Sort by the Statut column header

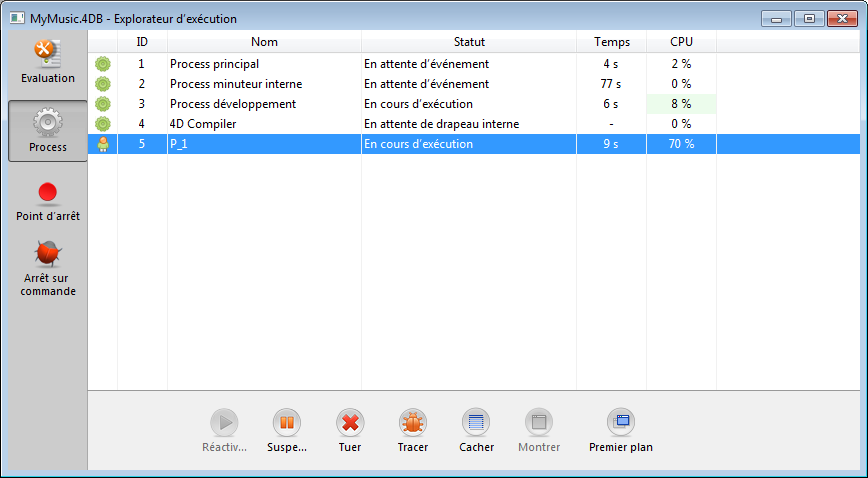point(469,42)
